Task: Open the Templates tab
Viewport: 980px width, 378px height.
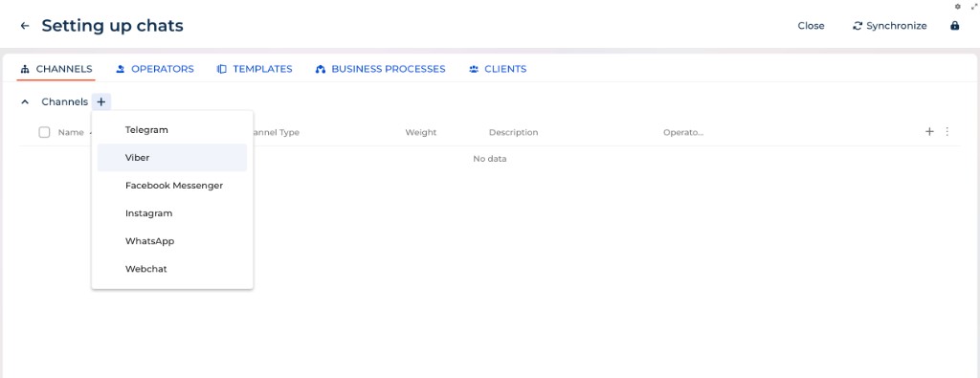Action: [255, 69]
